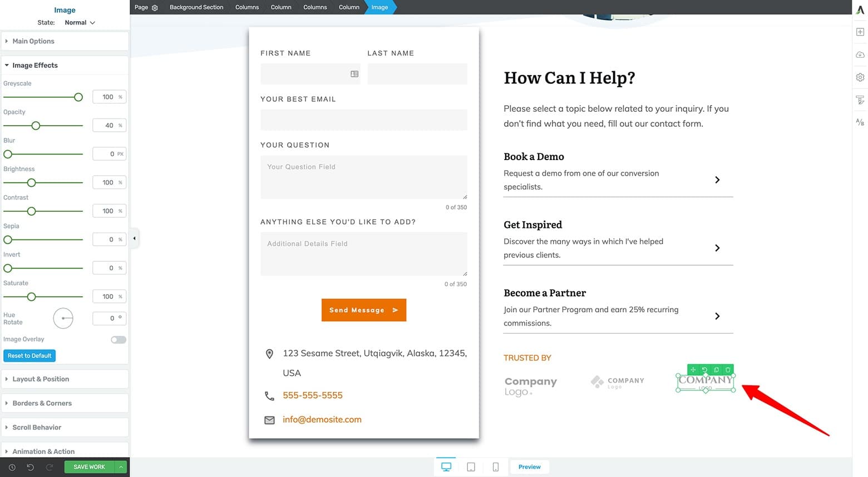The height and width of the screenshot is (477, 868).
Task: Click the move handle on the selected image
Action: click(x=693, y=370)
